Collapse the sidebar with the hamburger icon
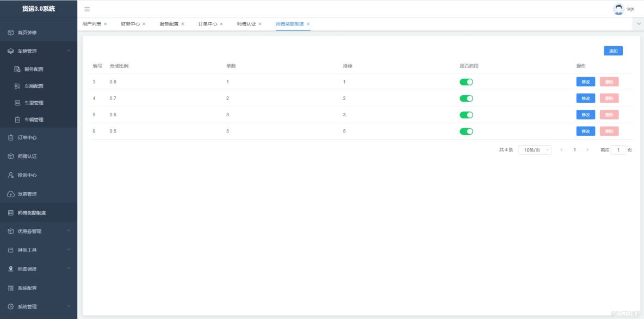 coord(86,9)
